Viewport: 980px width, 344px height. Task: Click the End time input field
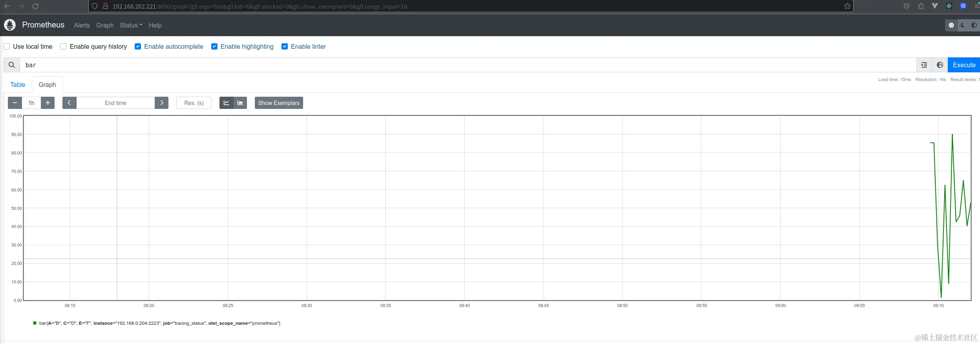115,103
